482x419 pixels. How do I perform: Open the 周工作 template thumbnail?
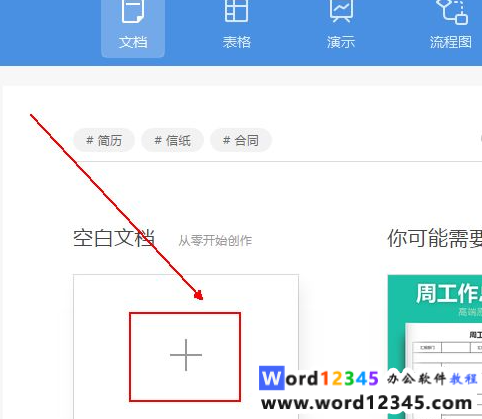[x=435, y=347]
